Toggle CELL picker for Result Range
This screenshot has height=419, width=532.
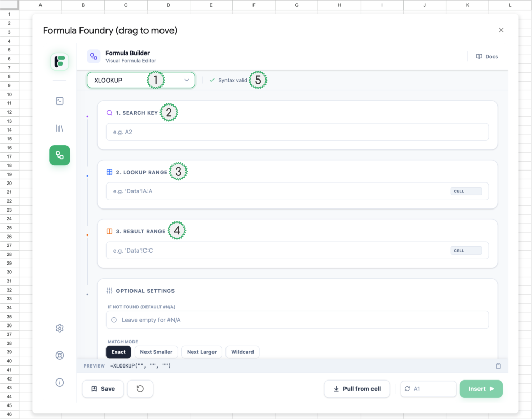pyautogui.click(x=466, y=251)
